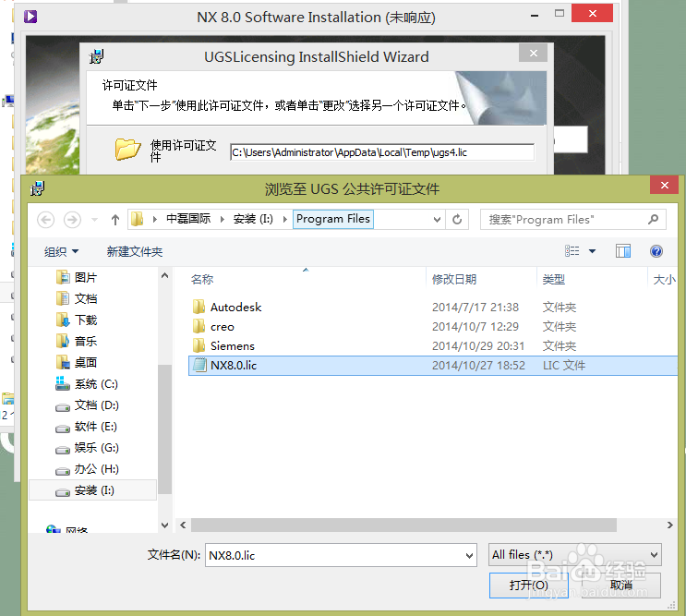This screenshot has width=686, height=616.
Task: Open view options dropdown arrow
Action: click(592, 251)
